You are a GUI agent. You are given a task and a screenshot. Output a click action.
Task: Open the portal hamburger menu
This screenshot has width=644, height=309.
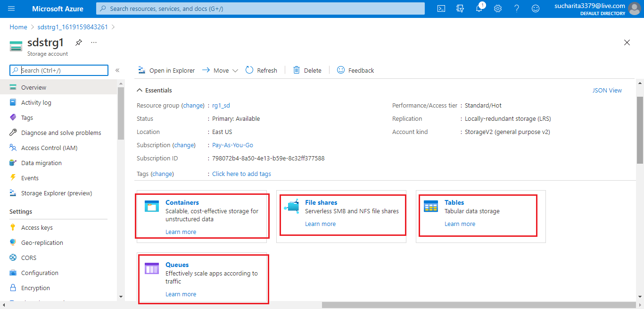[11, 8]
